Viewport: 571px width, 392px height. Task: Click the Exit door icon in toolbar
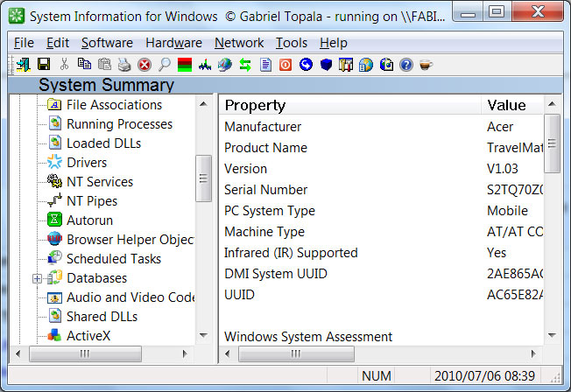(24, 65)
